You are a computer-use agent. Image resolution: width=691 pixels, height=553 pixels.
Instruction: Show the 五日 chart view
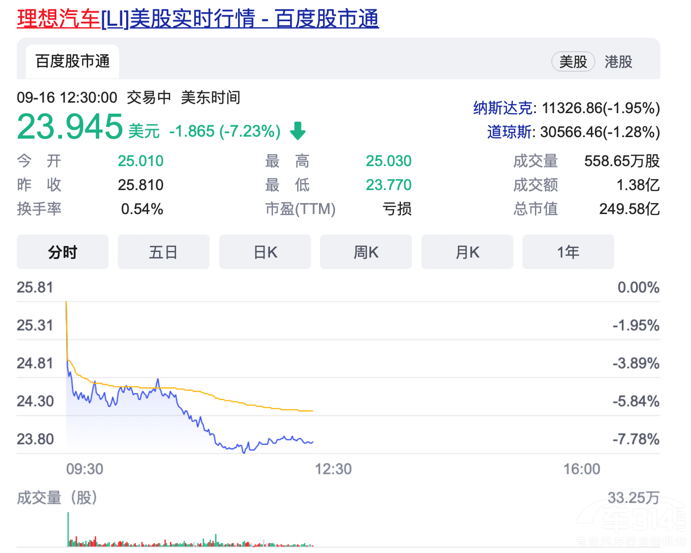pos(163,252)
